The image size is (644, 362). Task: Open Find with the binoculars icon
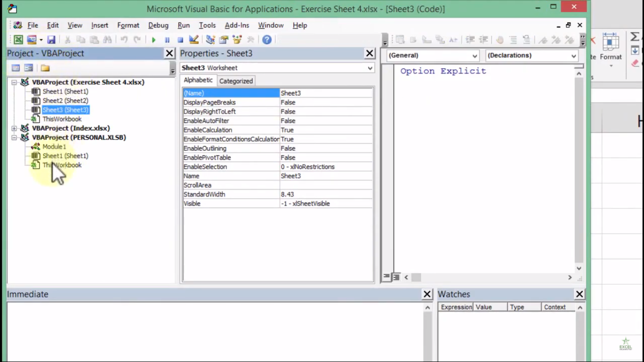[107, 40]
